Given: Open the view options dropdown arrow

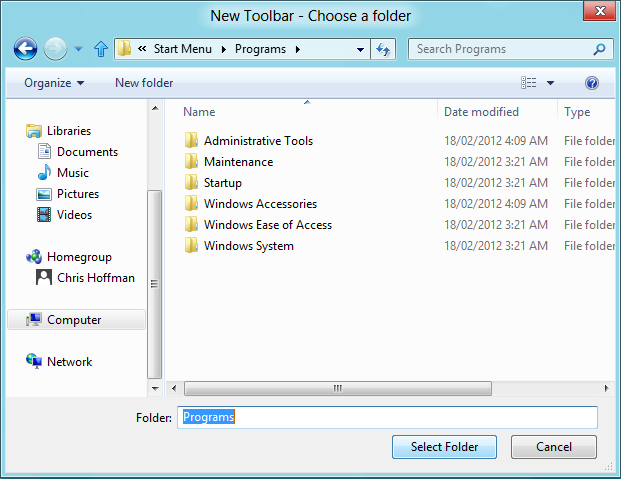Looking at the screenshot, I should click(x=550, y=83).
